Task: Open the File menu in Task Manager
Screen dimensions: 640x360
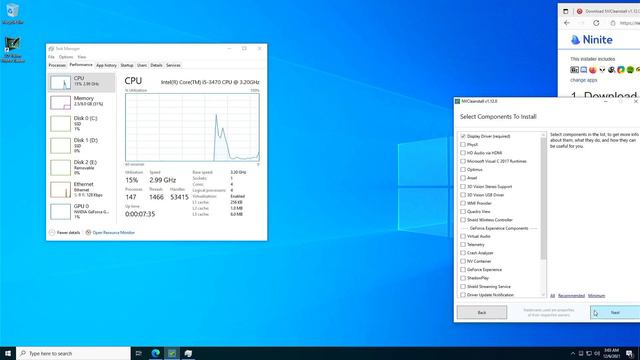Action: (x=51, y=57)
